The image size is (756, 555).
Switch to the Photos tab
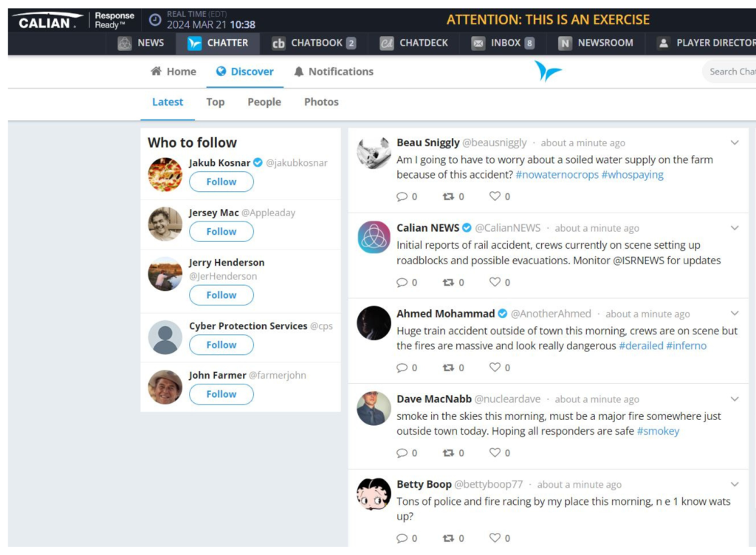320,102
